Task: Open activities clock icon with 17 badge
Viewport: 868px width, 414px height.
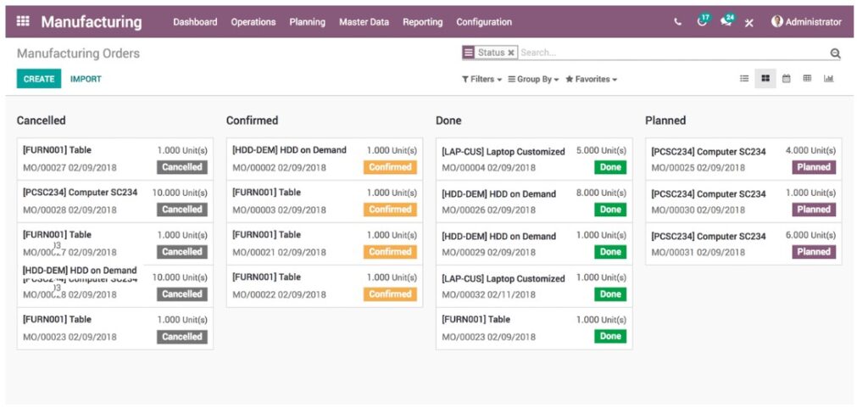Action: click(702, 21)
